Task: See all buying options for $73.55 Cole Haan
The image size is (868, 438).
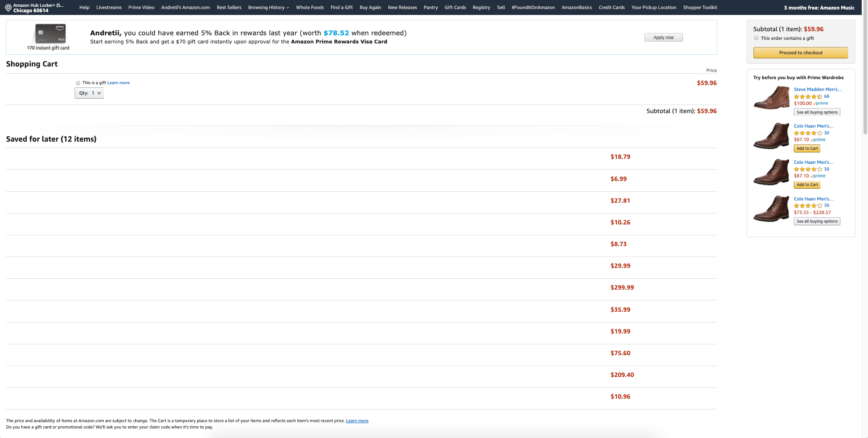Action: coord(817,221)
